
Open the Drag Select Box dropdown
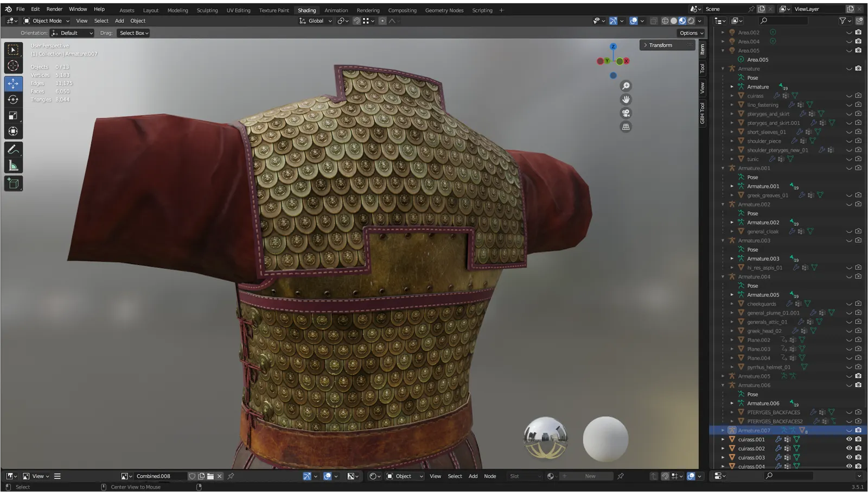(133, 33)
